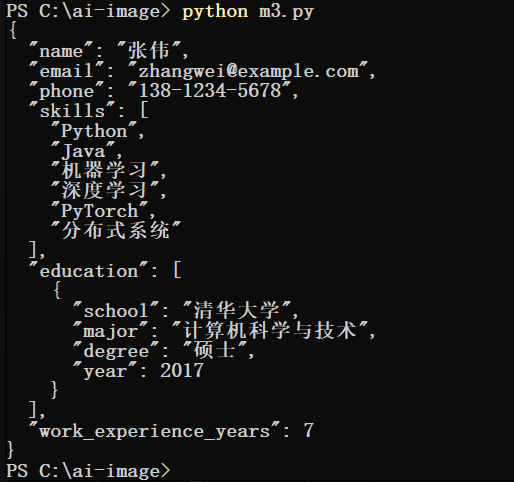This screenshot has width=514, height=482.
Task: Click the 深度学习 skill entry
Action: point(104,190)
